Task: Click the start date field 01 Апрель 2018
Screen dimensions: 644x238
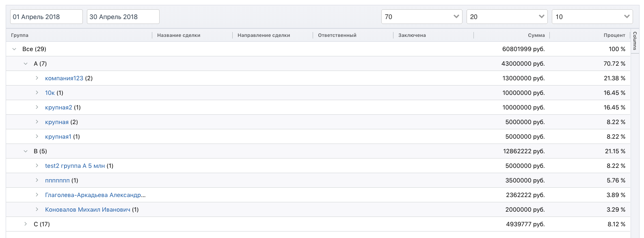Action: point(46,17)
